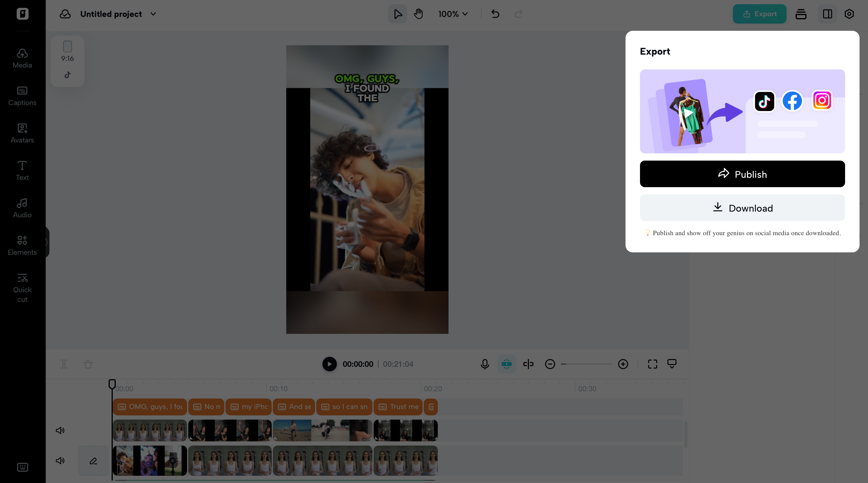Select the beach scene clip on upper track
This screenshot has width=868, height=483.
pyautogui.click(x=322, y=430)
